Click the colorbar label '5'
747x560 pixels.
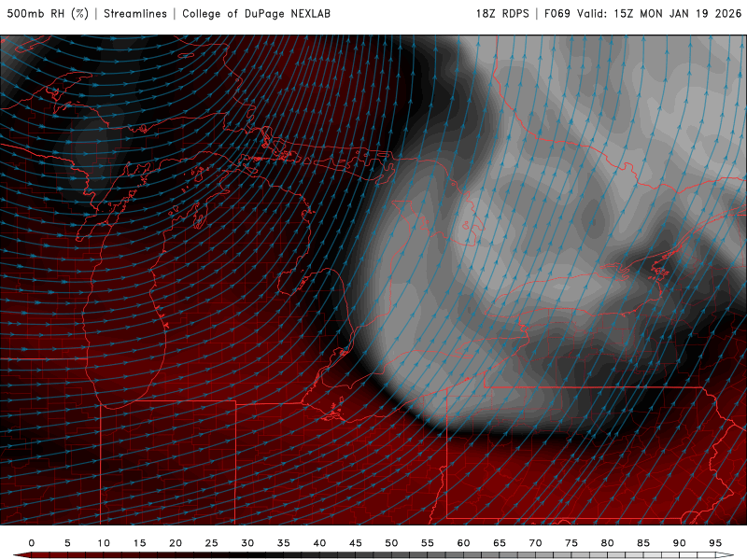click(67, 543)
